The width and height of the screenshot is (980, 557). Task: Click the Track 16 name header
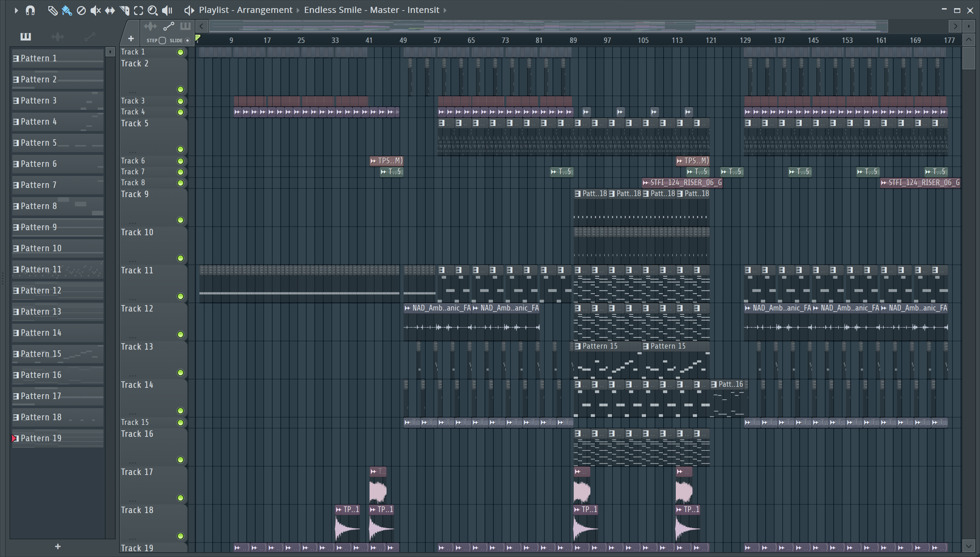[137, 434]
